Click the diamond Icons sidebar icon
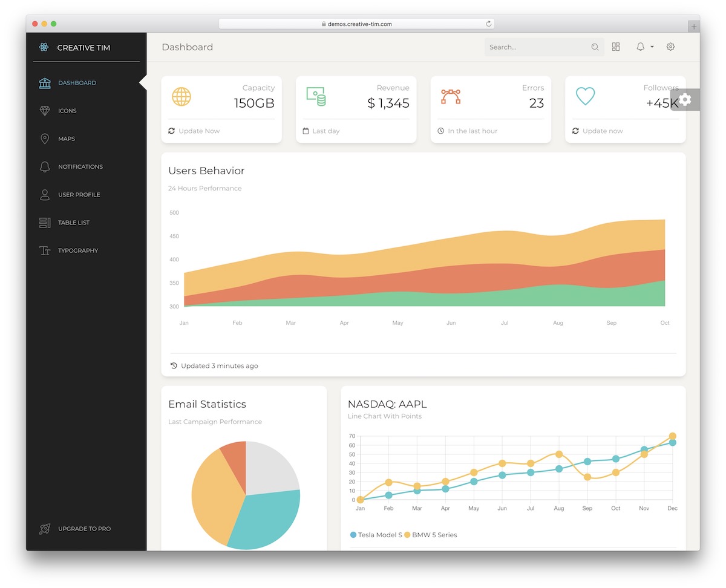 [45, 111]
